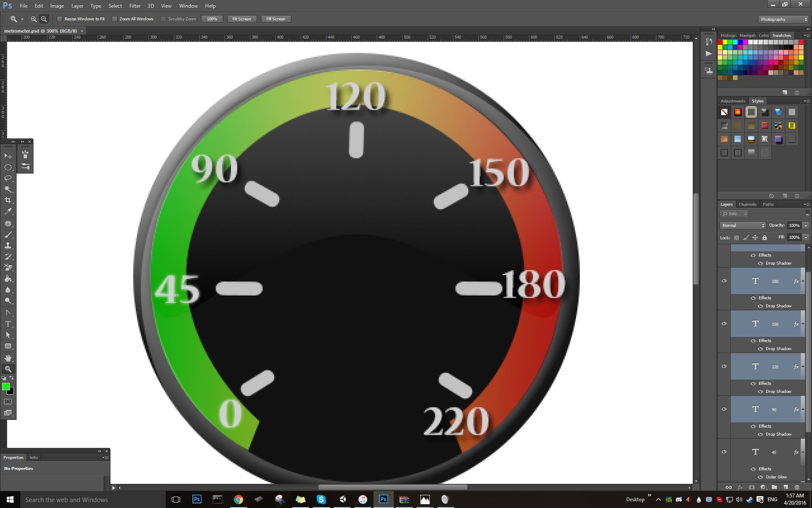Screen dimensions: 812x508
Task: Open Brush Presets panel icon
Action: [x=25, y=166]
